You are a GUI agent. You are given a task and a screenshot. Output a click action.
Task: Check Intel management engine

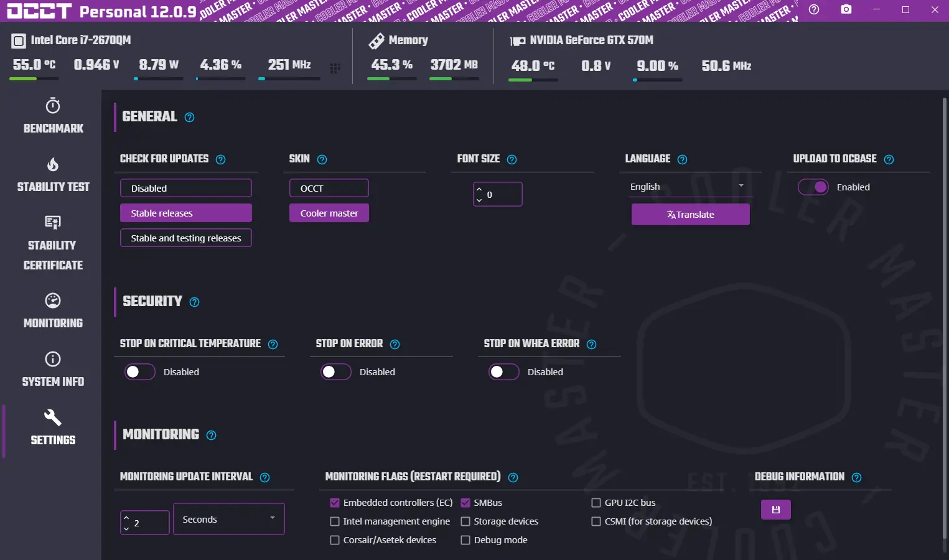click(x=335, y=521)
